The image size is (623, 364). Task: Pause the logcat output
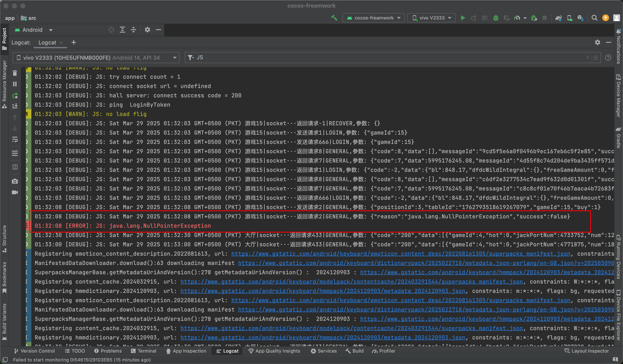[x=15, y=84]
